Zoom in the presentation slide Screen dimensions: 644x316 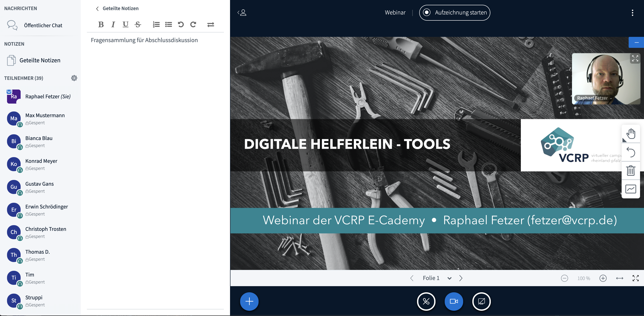[x=603, y=278]
